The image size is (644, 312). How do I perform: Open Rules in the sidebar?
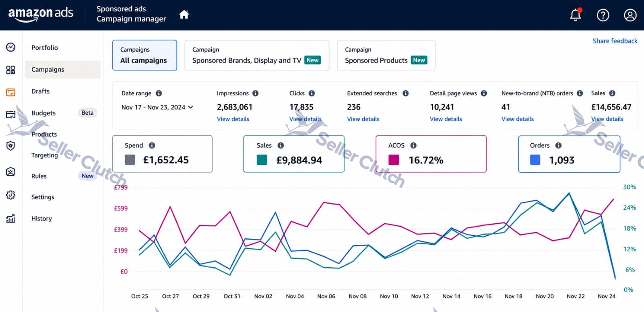[39, 176]
